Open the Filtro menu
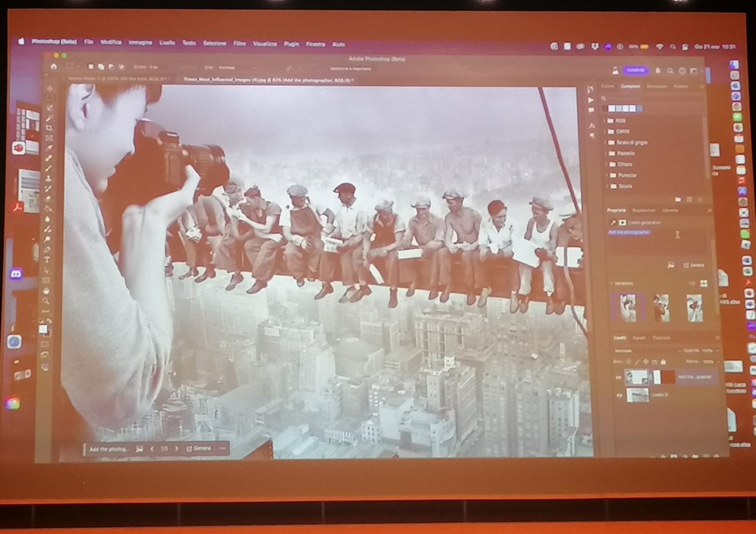 pos(239,43)
